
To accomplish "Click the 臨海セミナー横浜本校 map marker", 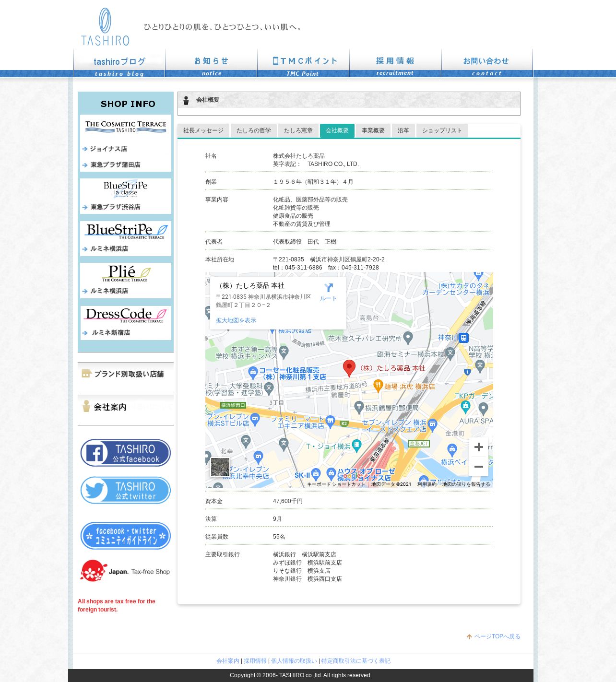I will (450, 353).
